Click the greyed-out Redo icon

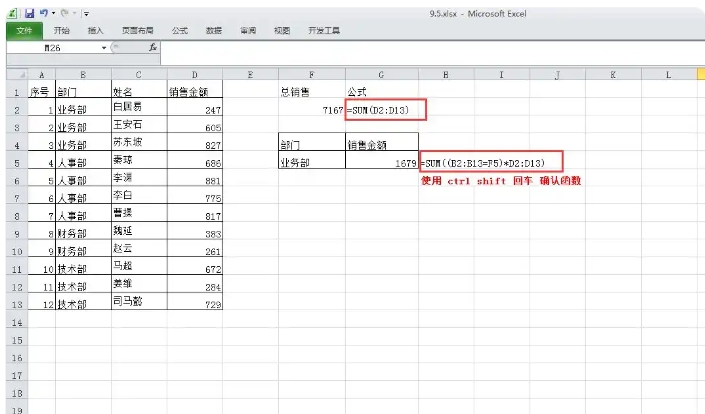(64, 13)
